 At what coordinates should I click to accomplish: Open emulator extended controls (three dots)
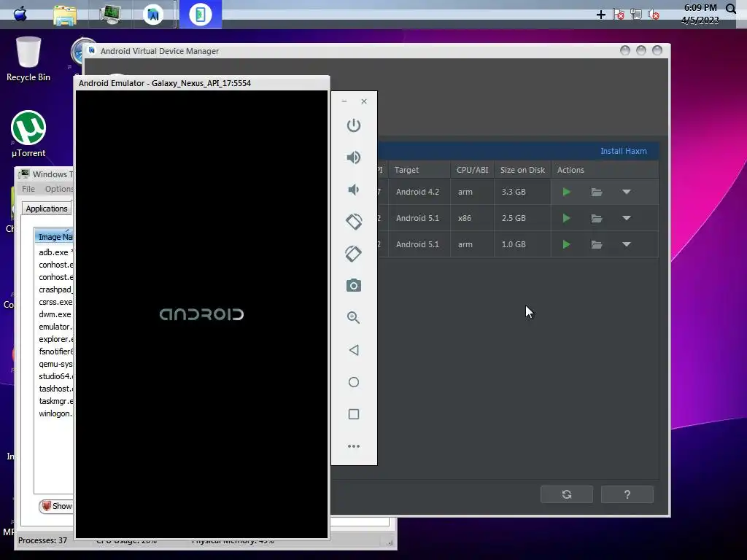click(x=354, y=446)
